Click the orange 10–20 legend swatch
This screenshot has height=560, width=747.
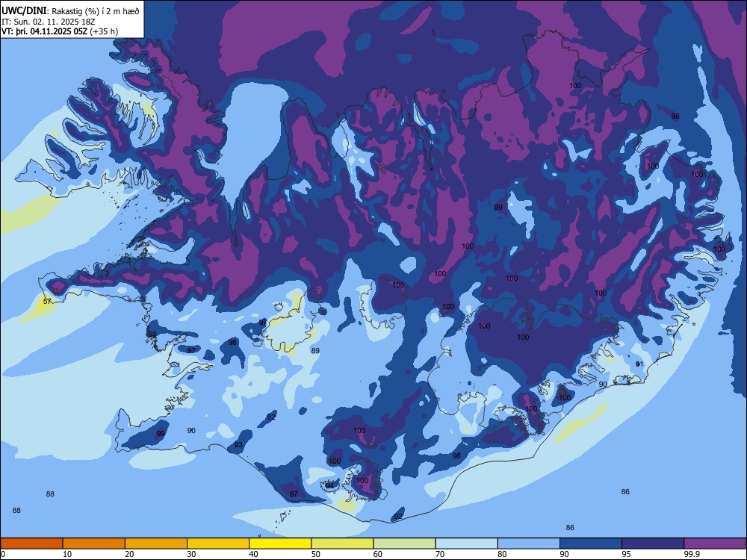click(x=94, y=544)
